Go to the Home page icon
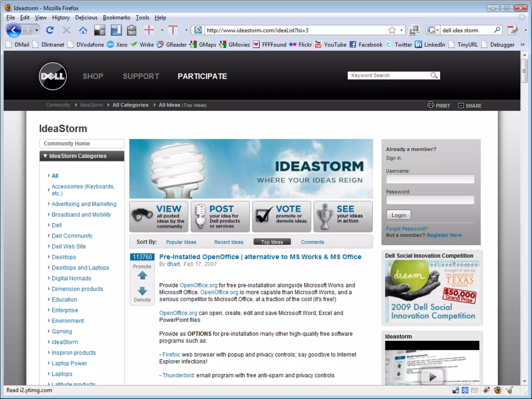Screen dimensions: 532x399 pyautogui.click(x=83, y=30)
